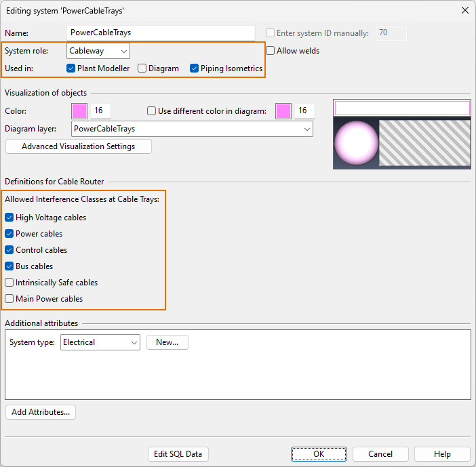Check Use different color in diagram
Image resolution: width=476 pixels, height=467 pixels.
tap(152, 111)
